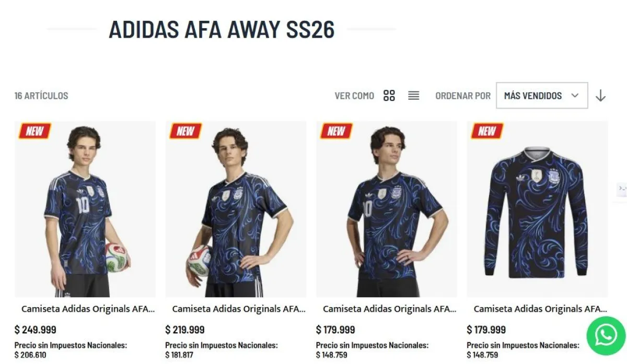Open third Camiseta Adidas Originals AFA title link
Image resolution: width=627 pixels, height=364 pixels.
click(x=390, y=309)
